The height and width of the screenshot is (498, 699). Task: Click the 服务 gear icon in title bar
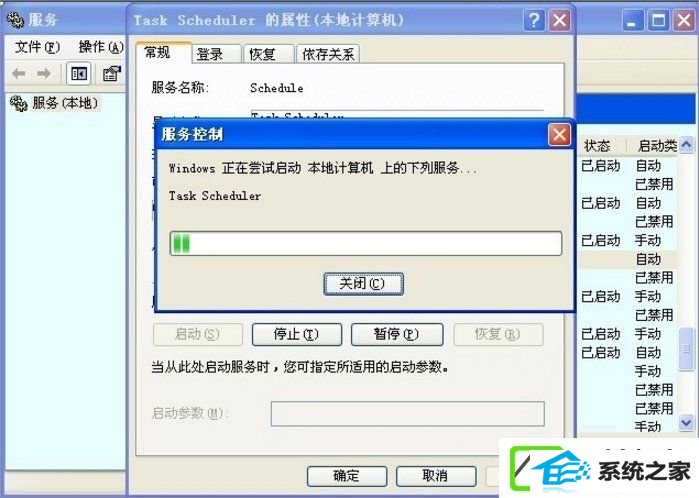point(16,20)
